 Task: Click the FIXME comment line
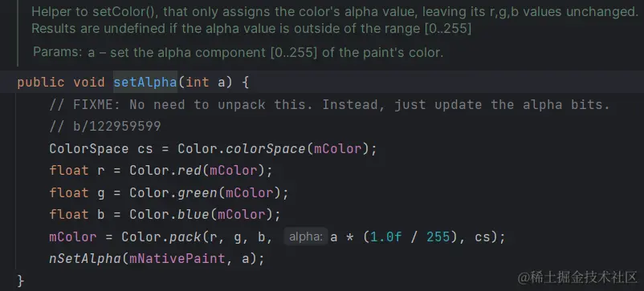pos(329,105)
